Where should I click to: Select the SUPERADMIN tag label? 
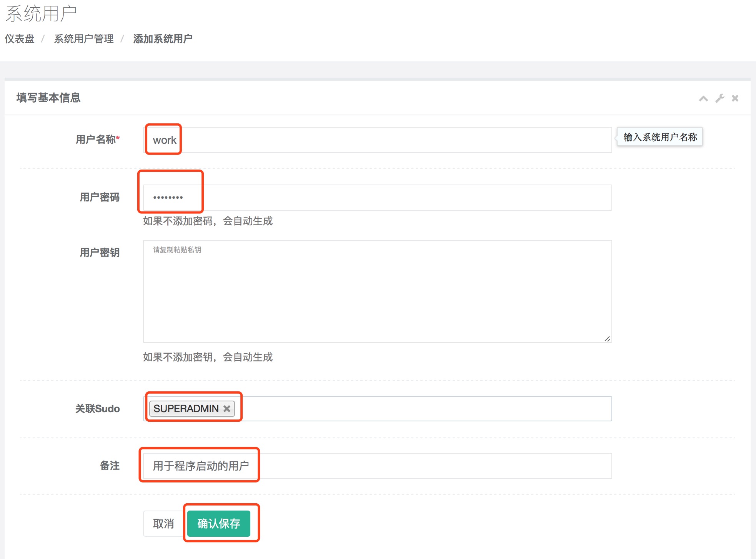click(x=186, y=409)
